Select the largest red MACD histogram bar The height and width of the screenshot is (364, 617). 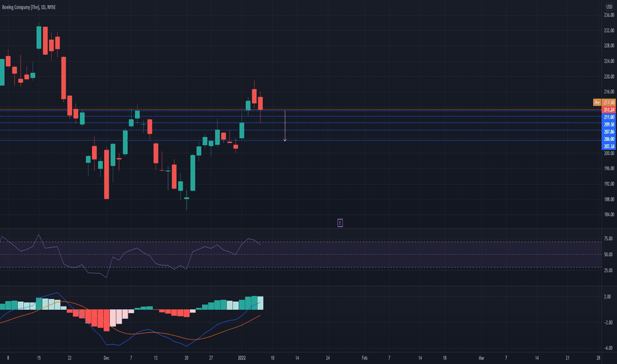coord(106,320)
